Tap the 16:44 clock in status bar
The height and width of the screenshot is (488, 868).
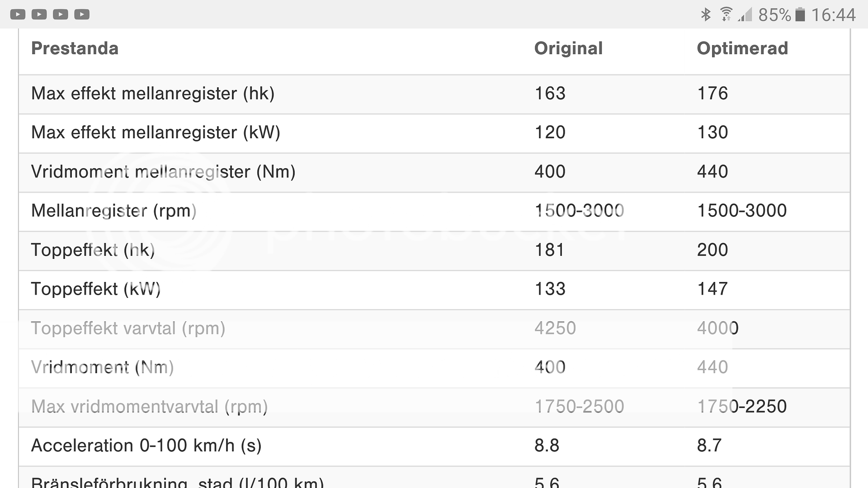833,15
